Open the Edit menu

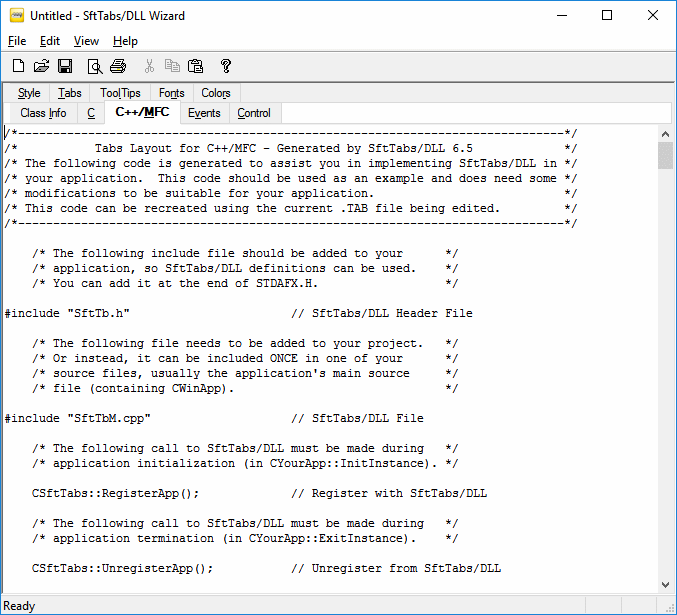click(50, 41)
